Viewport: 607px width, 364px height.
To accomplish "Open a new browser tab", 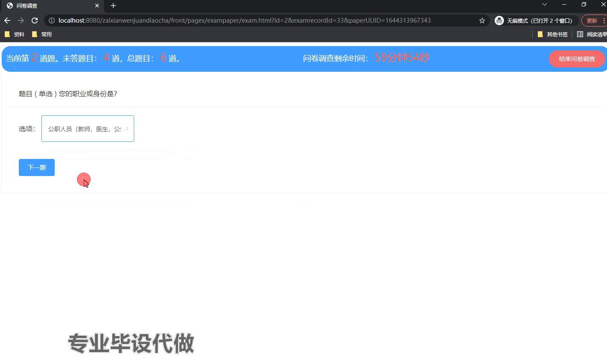I will pos(113,6).
